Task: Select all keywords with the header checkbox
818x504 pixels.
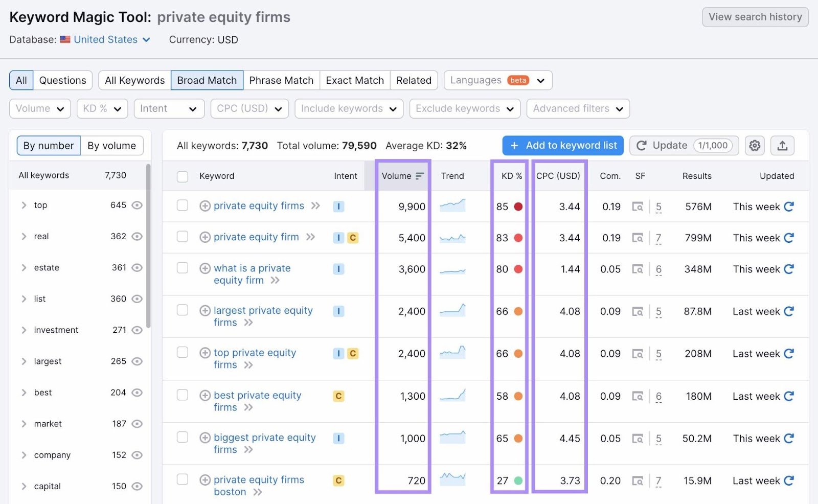Action: 182,176
